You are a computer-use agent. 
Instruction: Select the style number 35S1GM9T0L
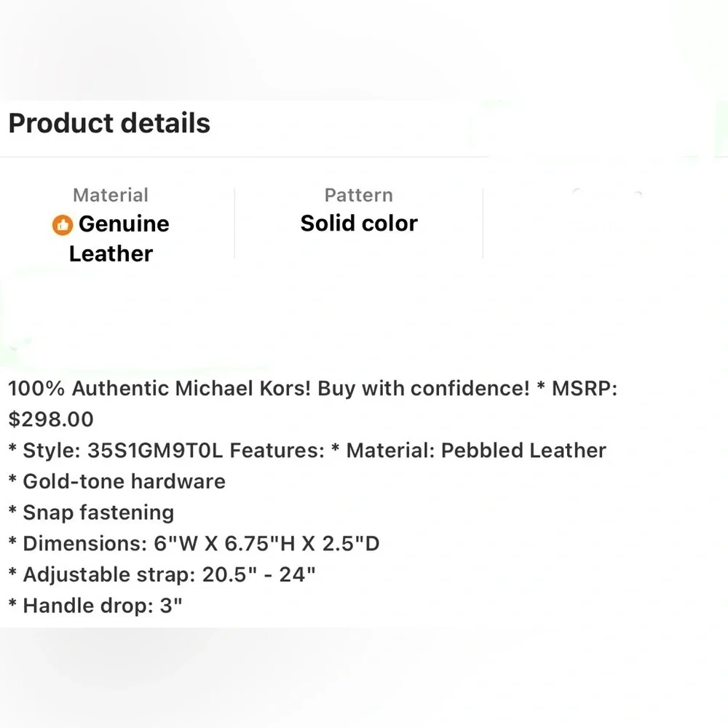coord(155,451)
